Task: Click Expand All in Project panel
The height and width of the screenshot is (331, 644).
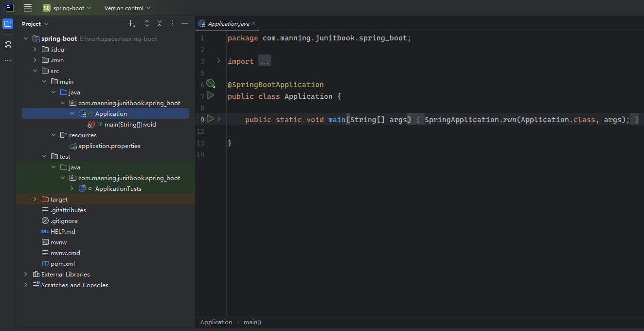Action: pyautogui.click(x=147, y=23)
